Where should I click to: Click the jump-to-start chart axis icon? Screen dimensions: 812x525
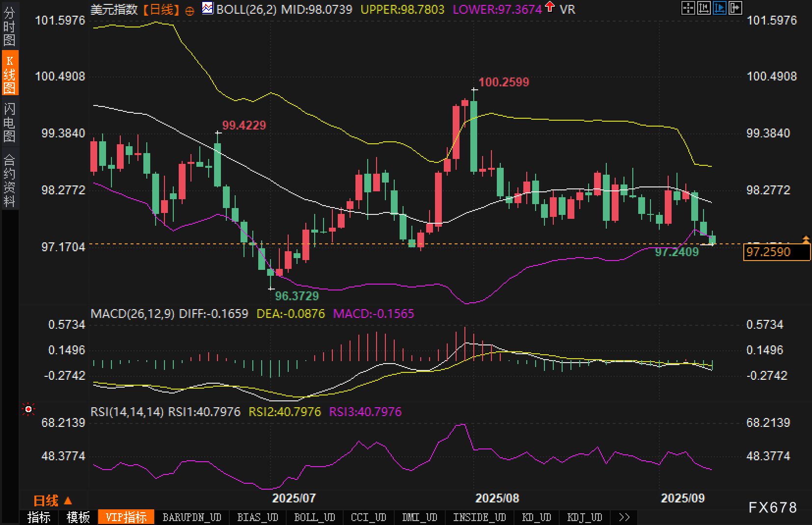(x=704, y=8)
